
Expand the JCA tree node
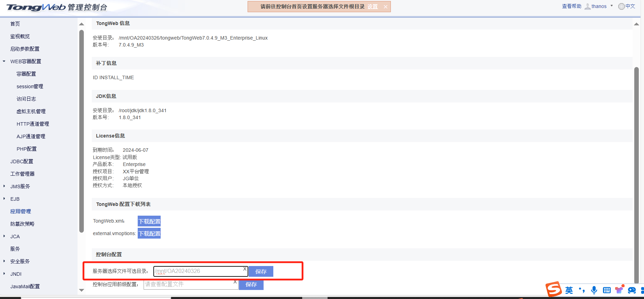point(4,236)
